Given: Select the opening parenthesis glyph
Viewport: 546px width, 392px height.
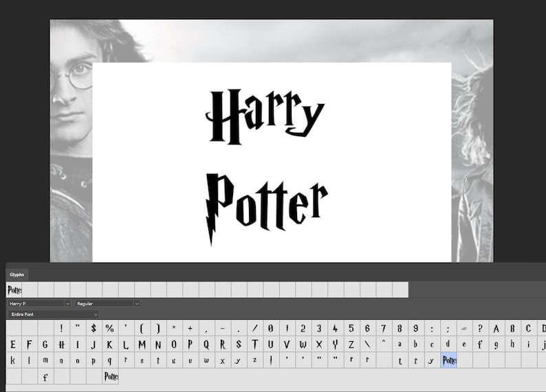Looking at the screenshot, I should pos(142,328).
